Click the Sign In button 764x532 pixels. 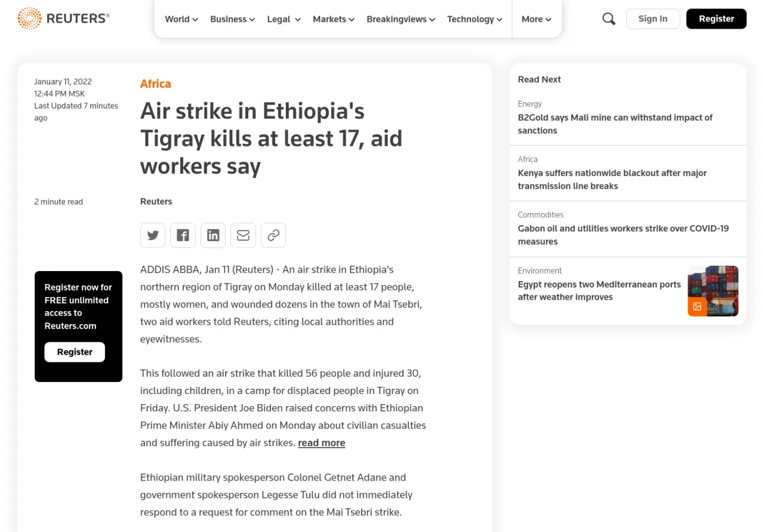coord(653,19)
